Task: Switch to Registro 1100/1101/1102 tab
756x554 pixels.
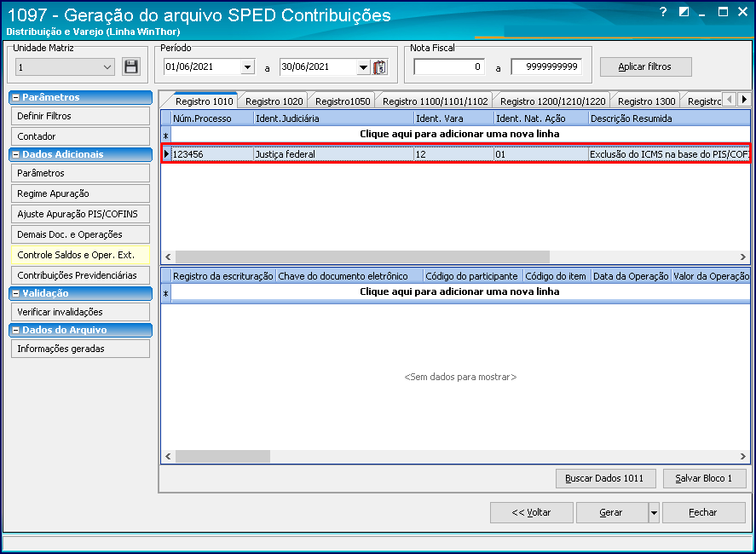Action: pyautogui.click(x=435, y=101)
